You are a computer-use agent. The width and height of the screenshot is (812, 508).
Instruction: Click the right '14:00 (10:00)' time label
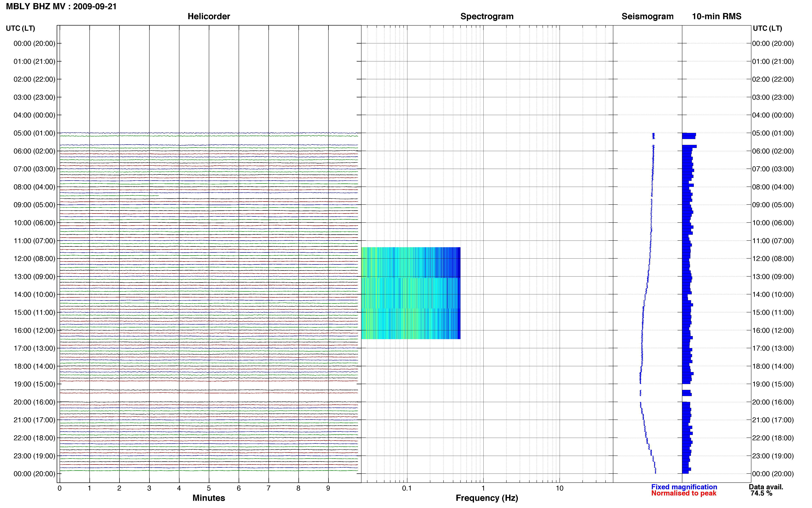tap(773, 295)
